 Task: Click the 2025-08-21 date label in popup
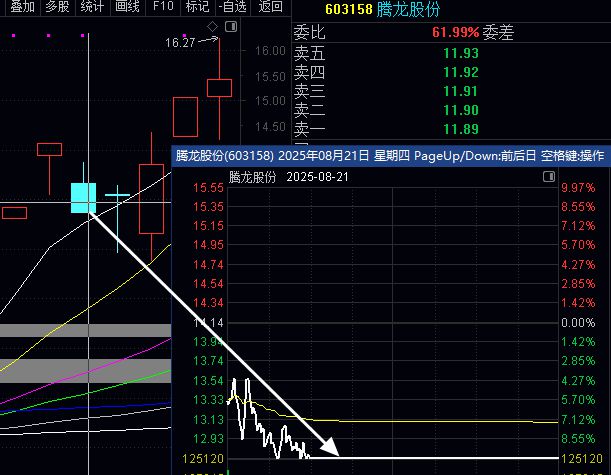[317, 177]
